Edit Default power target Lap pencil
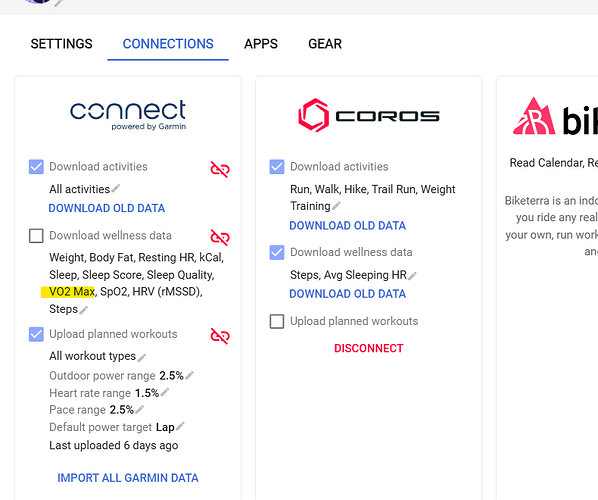The width and height of the screenshot is (598, 500). pyautogui.click(x=180, y=426)
